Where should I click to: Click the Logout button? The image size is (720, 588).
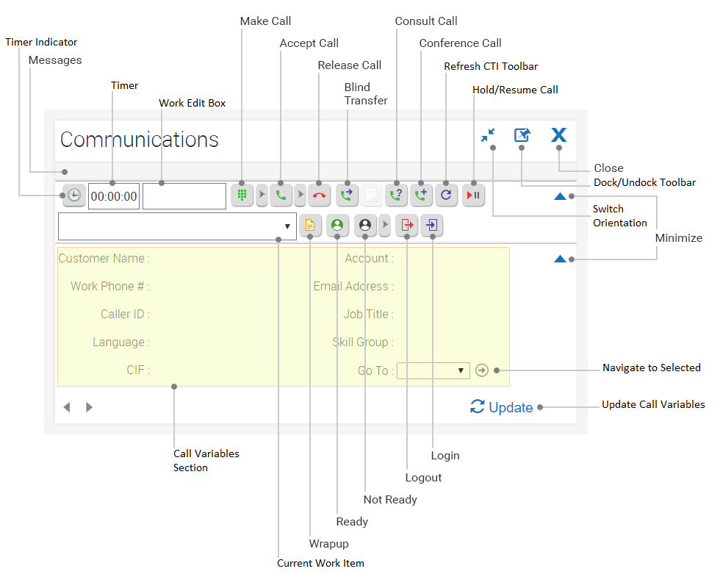pos(406,226)
